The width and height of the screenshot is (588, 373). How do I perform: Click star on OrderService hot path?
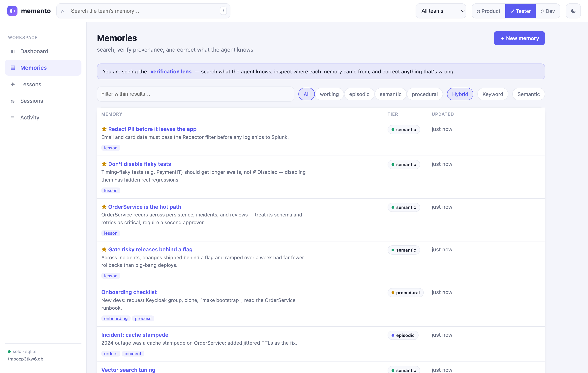pos(104,207)
